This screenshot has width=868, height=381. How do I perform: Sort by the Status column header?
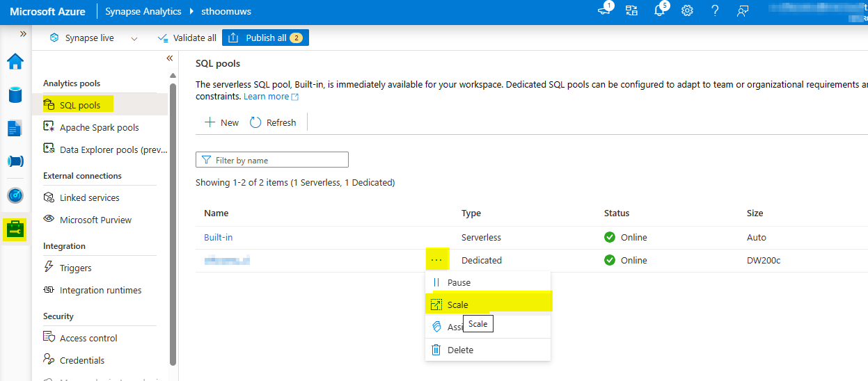(617, 213)
